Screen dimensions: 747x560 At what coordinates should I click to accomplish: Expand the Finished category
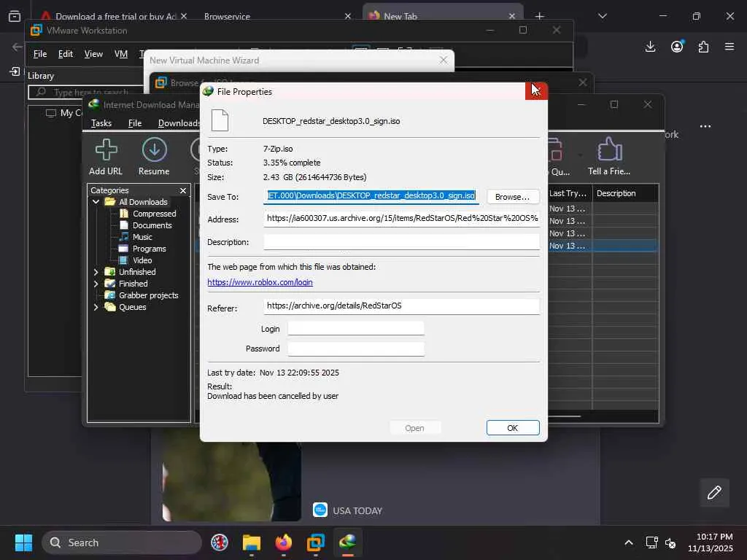[x=96, y=284]
